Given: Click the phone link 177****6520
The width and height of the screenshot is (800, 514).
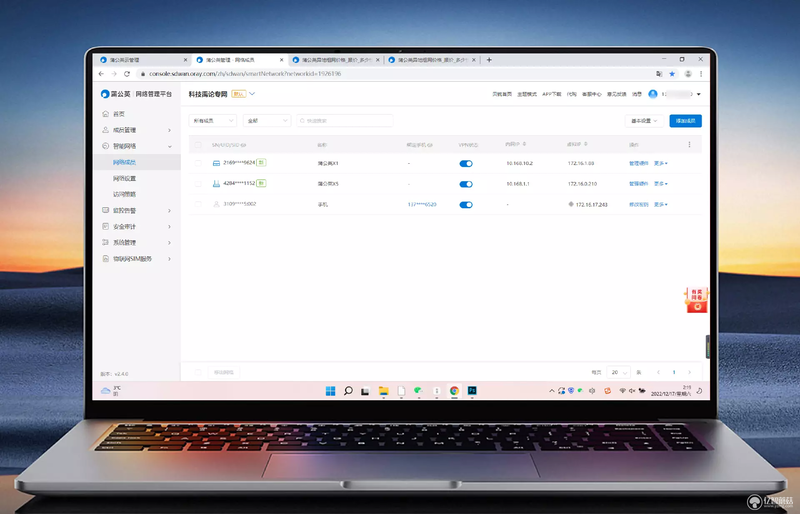Looking at the screenshot, I should 422,205.
